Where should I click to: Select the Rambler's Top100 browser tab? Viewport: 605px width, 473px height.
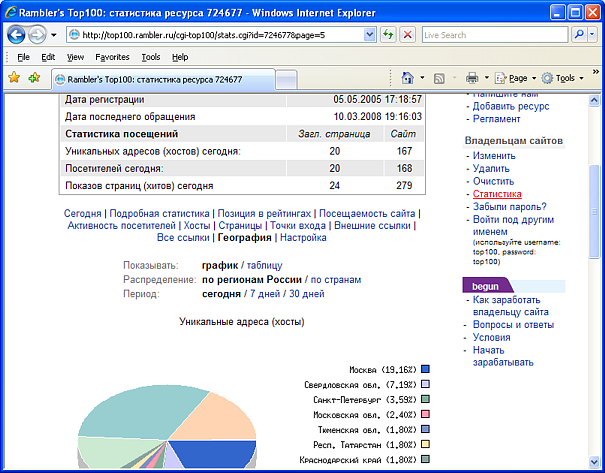163,79
